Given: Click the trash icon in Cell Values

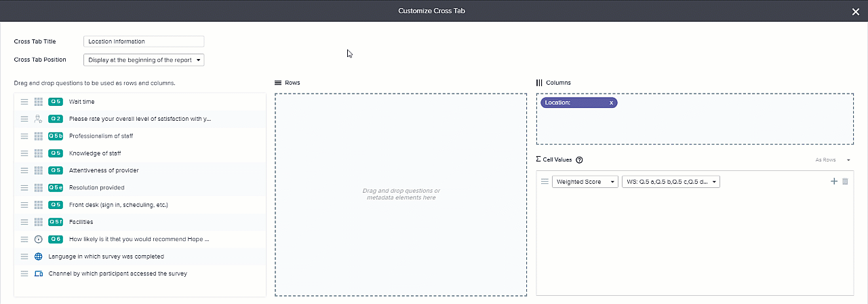Looking at the screenshot, I should pos(845,182).
